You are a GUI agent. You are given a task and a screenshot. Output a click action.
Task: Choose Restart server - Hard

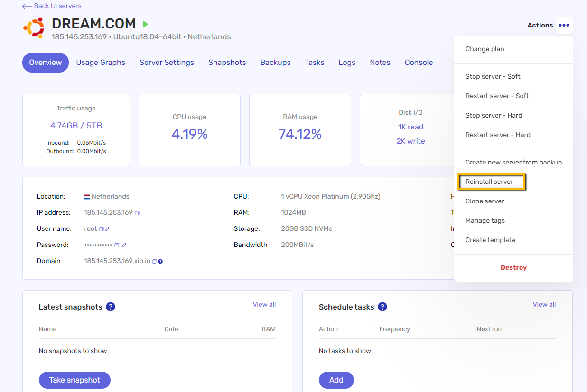click(x=513, y=135)
